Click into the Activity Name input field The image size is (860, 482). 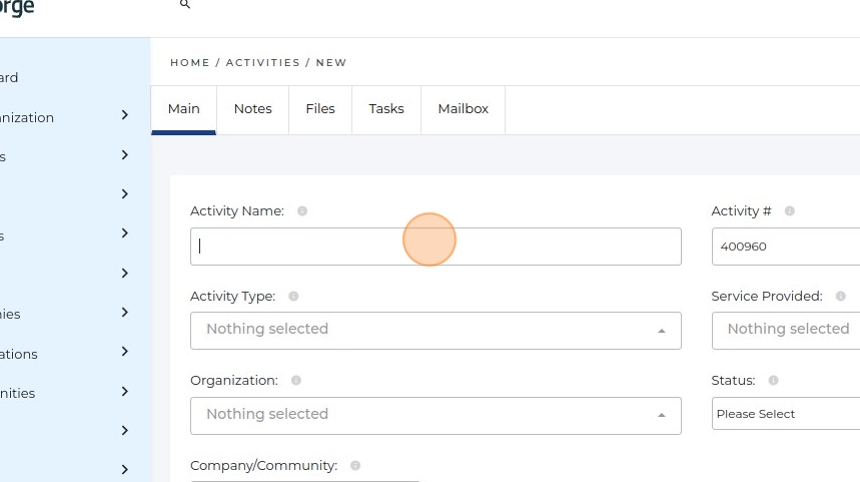(435, 247)
